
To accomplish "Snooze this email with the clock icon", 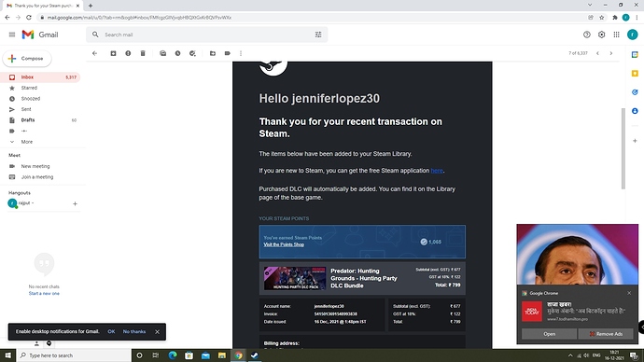I will point(178,53).
